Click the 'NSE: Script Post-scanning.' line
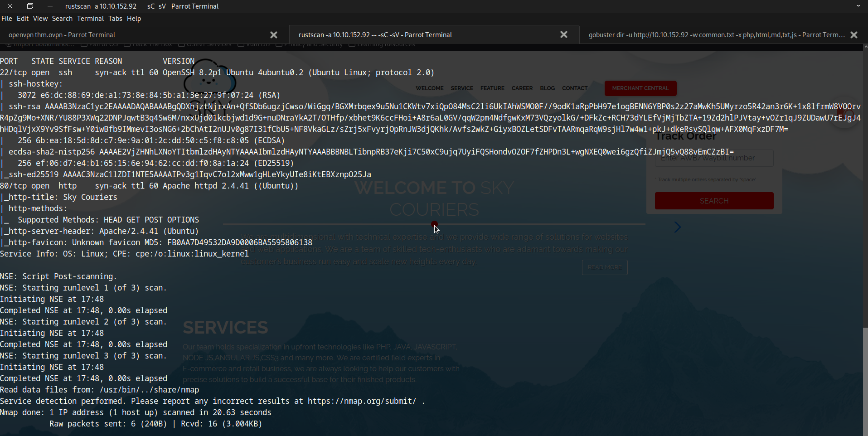 [58, 276]
